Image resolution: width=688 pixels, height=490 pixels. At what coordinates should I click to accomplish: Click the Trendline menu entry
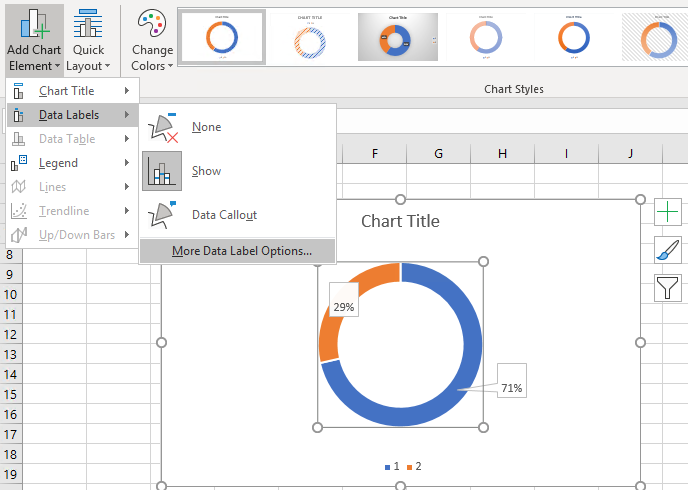coord(73,211)
